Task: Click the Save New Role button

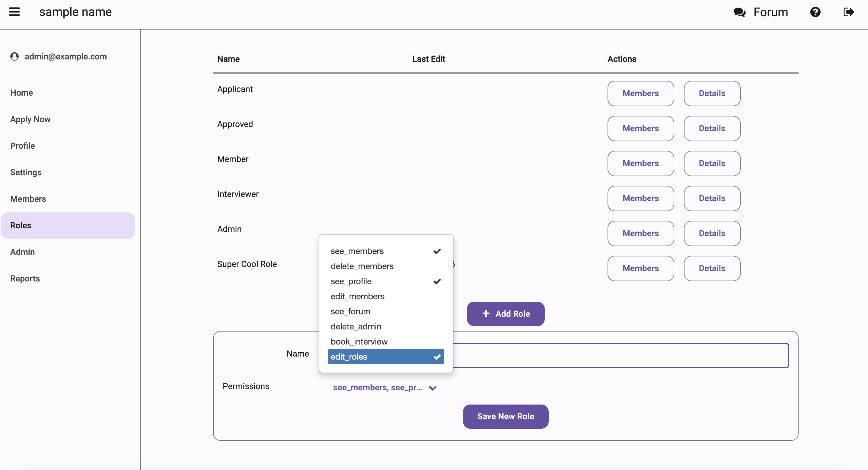Action: click(506, 416)
